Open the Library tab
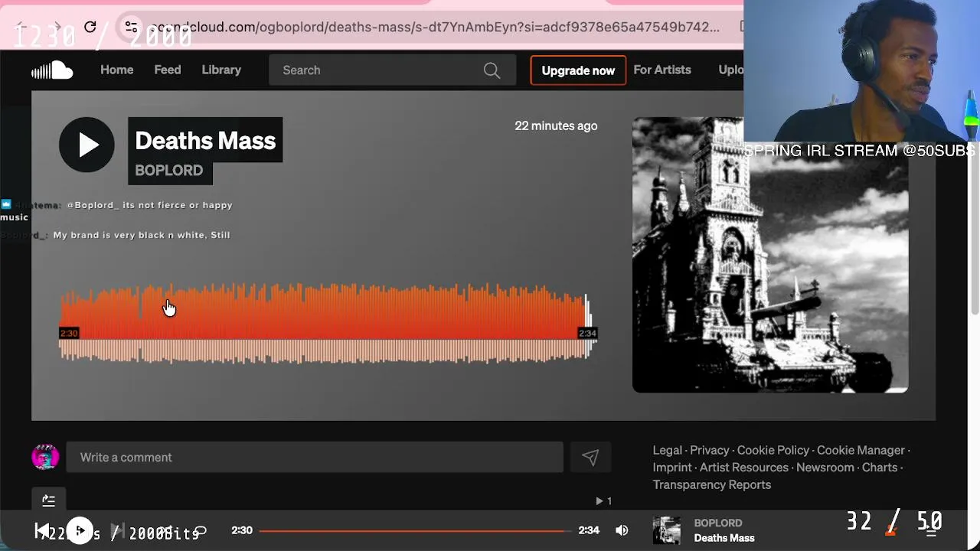The width and height of the screenshot is (980, 551). pos(221,70)
